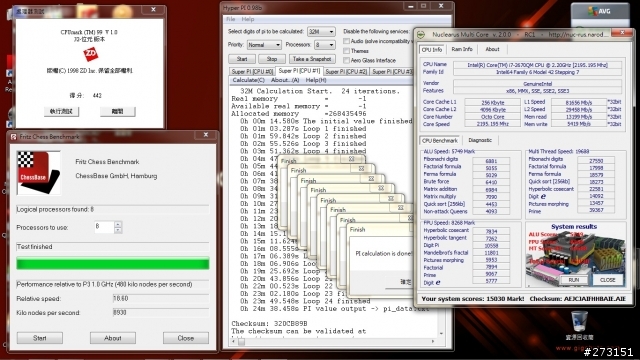
Task: Click the system results motherboard image
Action: click(x=575, y=255)
